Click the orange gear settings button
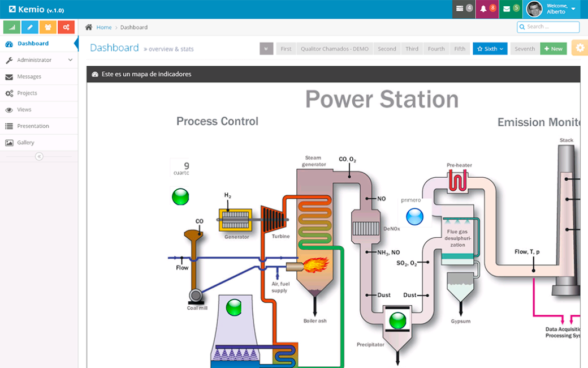Image resolution: width=588 pixels, height=368 pixels. click(580, 48)
